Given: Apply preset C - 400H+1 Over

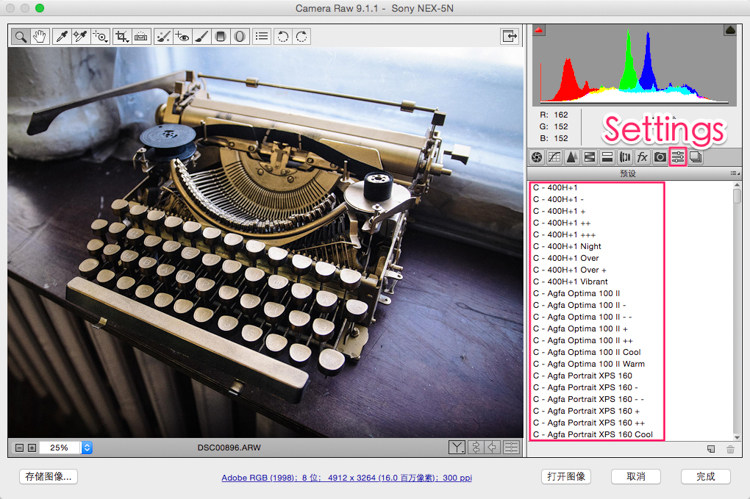Looking at the screenshot, I should [566, 258].
